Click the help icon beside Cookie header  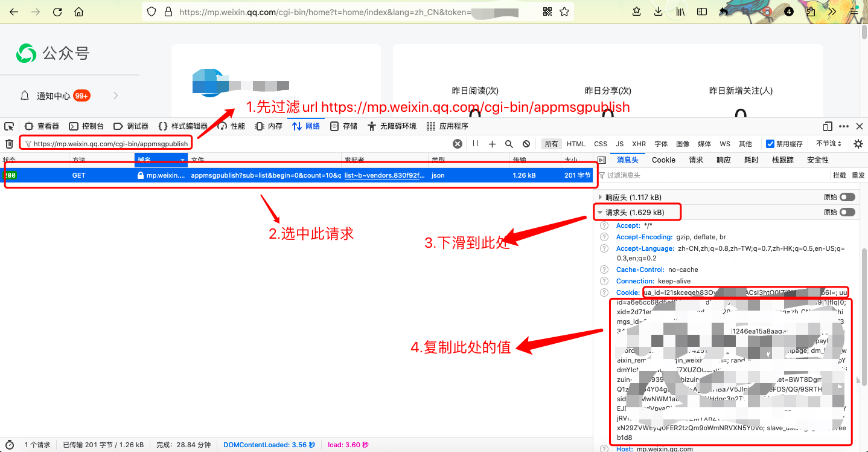click(604, 292)
